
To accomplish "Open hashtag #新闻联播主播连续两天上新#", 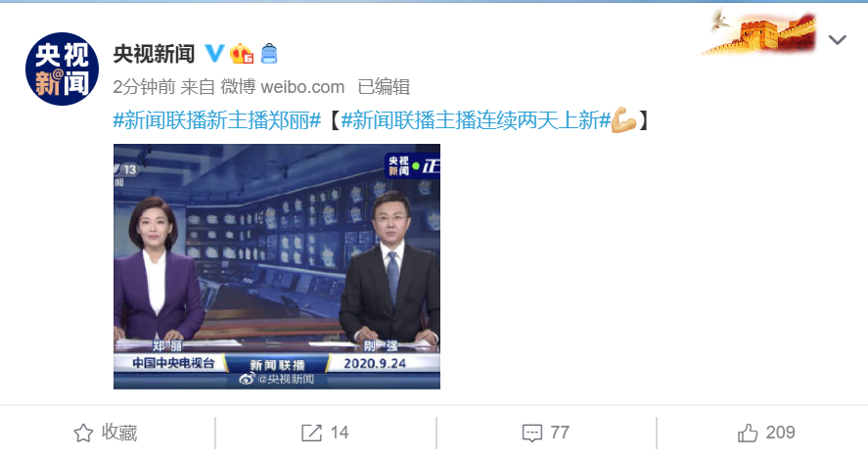I will click(476, 120).
